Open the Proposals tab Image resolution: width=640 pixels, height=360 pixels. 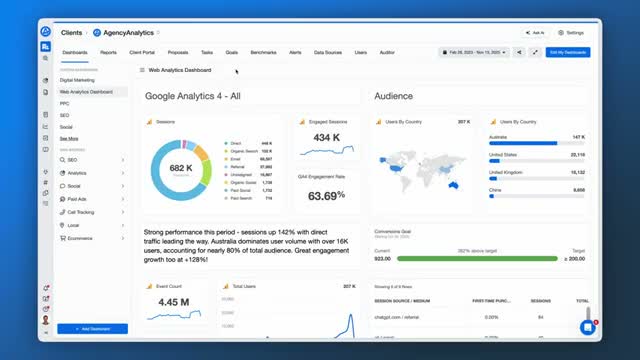(x=178, y=53)
